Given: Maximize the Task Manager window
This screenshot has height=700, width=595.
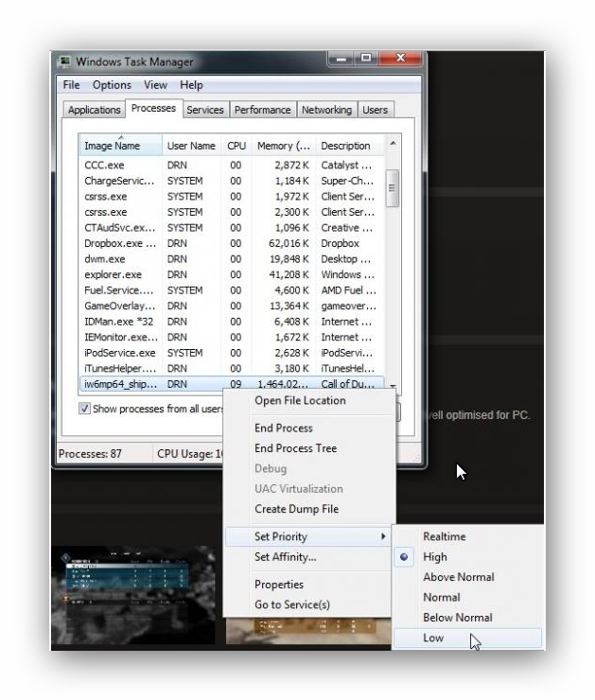Looking at the screenshot, I should tap(366, 59).
